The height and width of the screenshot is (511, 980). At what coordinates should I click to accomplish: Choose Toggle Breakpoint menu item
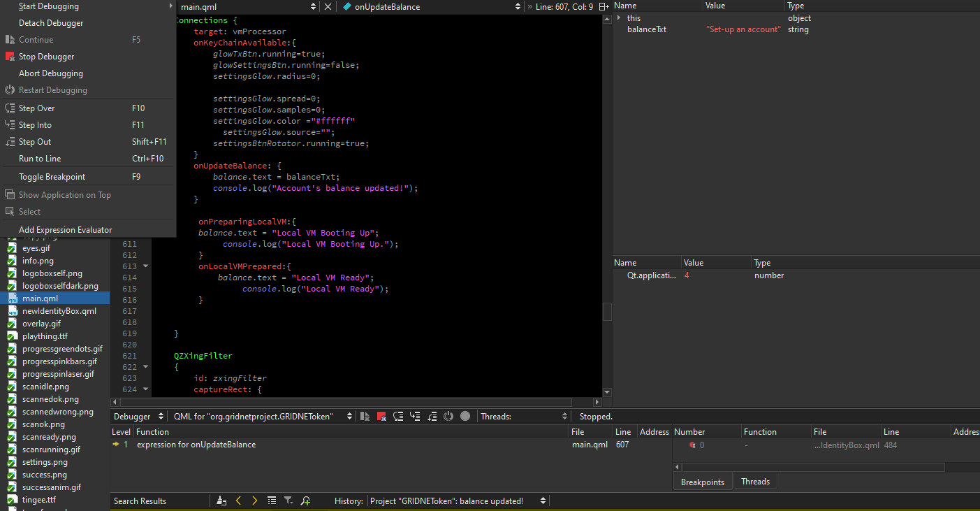tap(88, 177)
